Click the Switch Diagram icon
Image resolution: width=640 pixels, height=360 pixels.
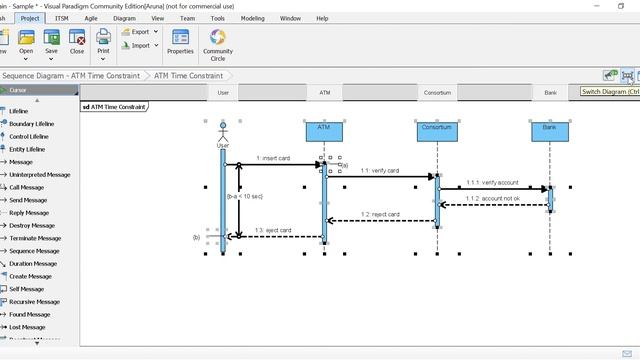coord(627,76)
